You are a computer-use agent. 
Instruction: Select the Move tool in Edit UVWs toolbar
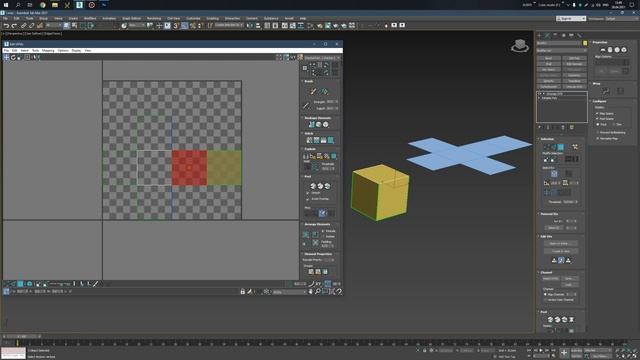pos(6,58)
